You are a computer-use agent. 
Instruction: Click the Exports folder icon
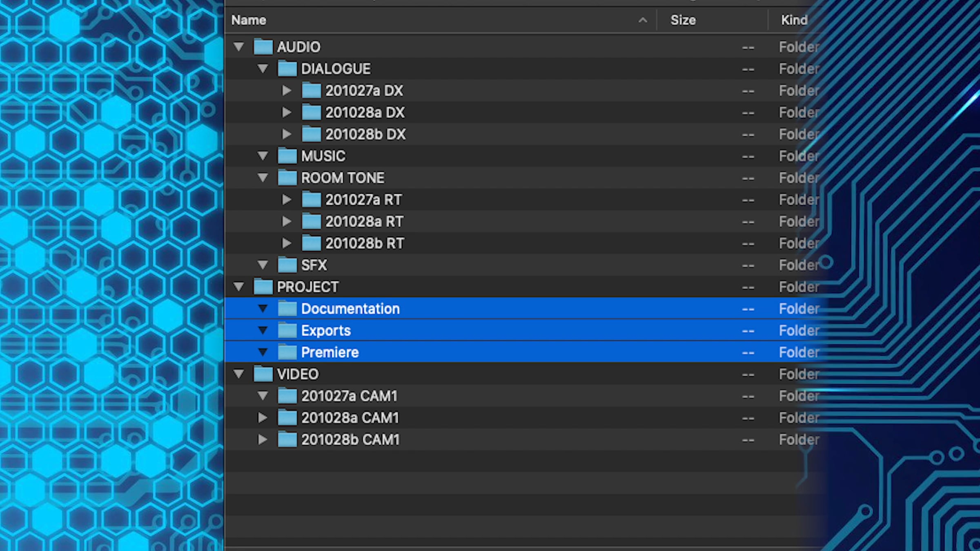287,330
